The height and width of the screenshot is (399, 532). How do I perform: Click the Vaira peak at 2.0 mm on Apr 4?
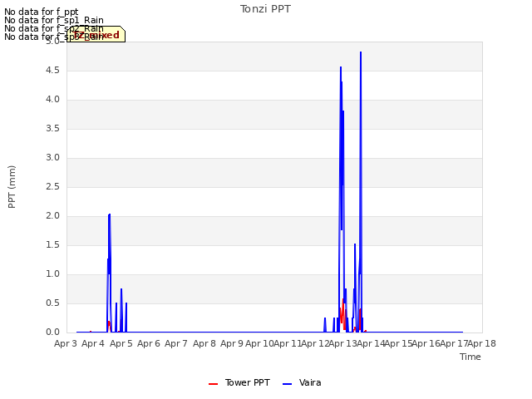coord(109,214)
